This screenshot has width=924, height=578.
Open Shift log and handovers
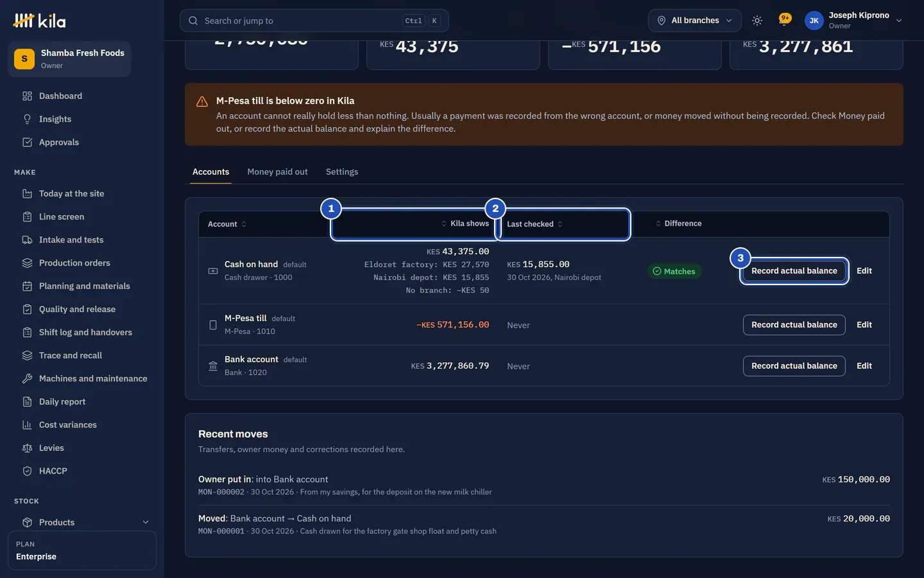point(82,332)
